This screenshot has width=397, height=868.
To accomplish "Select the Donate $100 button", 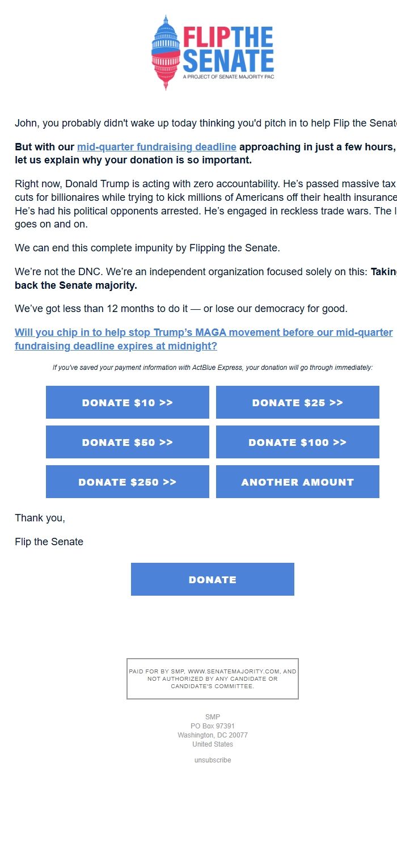I will click(x=297, y=442).
